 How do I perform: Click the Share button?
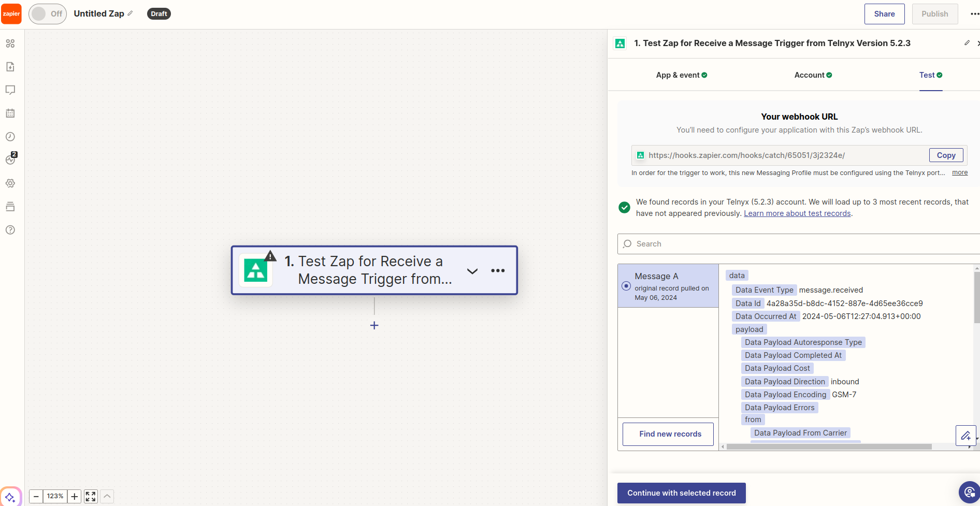tap(884, 14)
